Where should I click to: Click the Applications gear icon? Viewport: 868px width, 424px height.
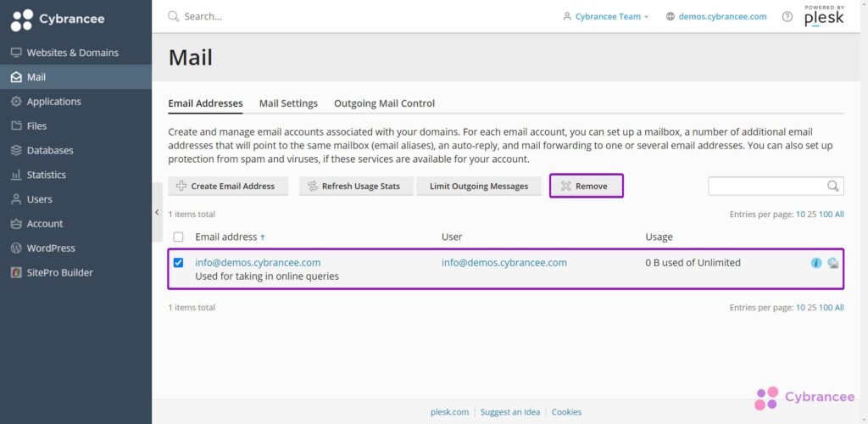[16, 101]
